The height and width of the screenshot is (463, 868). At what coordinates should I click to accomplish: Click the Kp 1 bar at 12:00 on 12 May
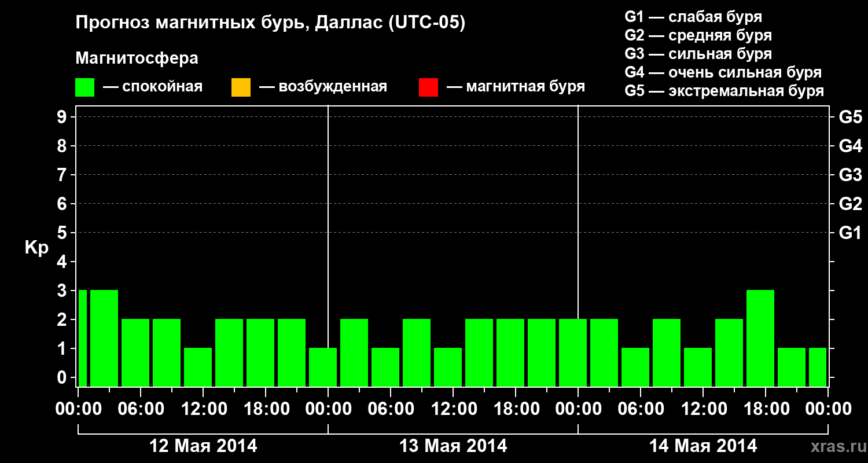(198, 367)
